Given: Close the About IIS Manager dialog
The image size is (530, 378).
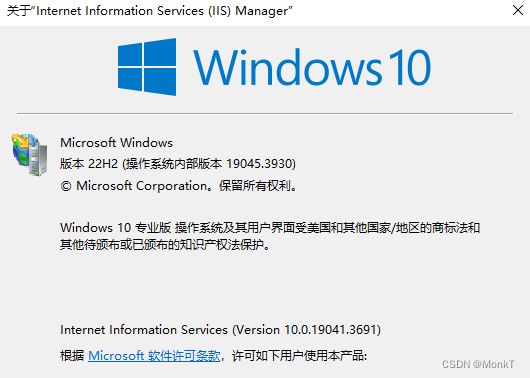Looking at the screenshot, I should pyautogui.click(x=517, y=10).
